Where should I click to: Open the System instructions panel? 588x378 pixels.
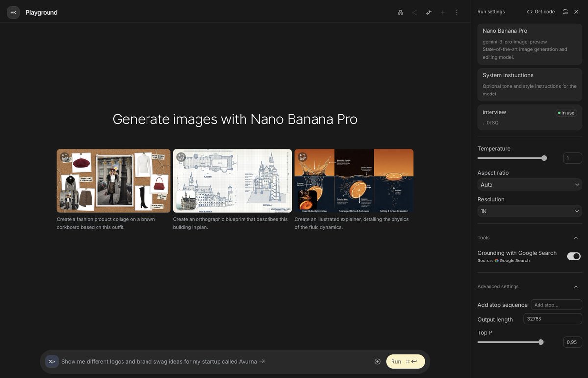(530, 84)
